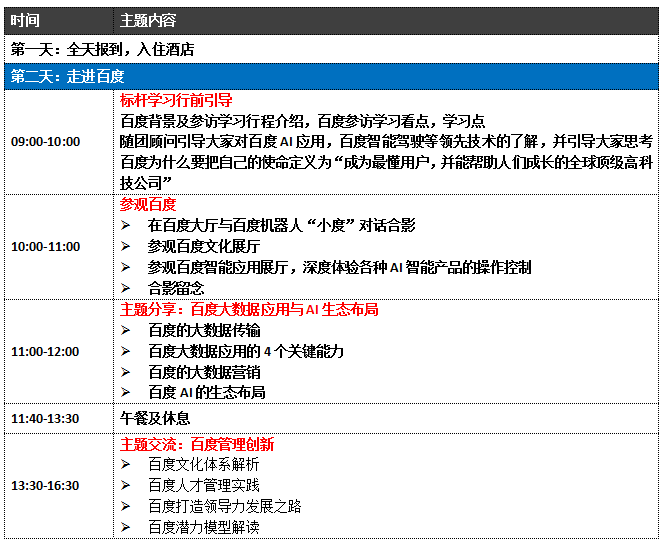Click bullet 百度文化体系解析
Image resolution: width=665 pixels, height=544 pixels.
point(204,465)
